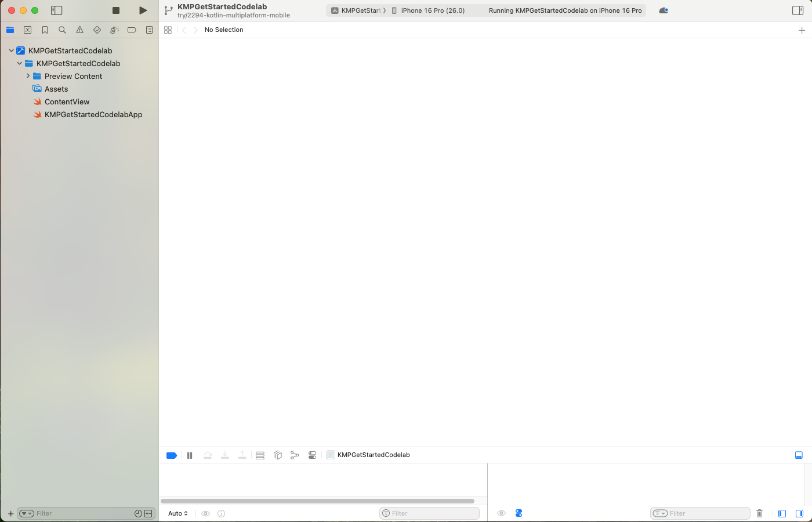Open the Find navigator magnifier icon
Image resolution: width=812 pixels, height=522 pixels.
pyautogui.click(x=63, y=30)
